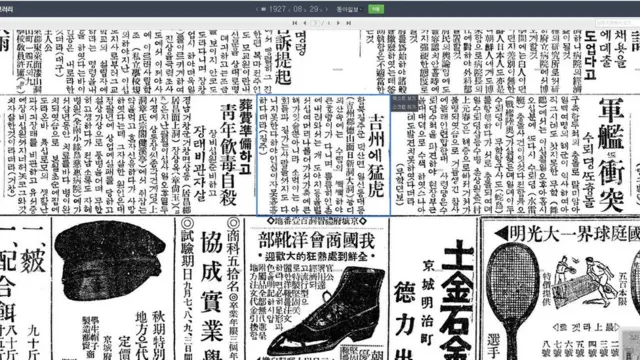Viewport: 640px width, 360px height.
Task: Go to the previous date arrow
Action: tap(257, 9)
